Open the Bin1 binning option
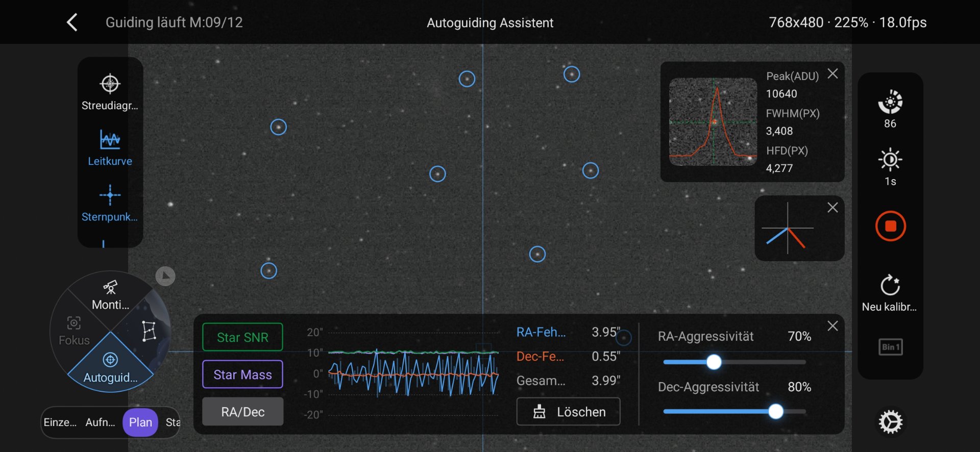Image resolution: width=980 pixels, height=452 pixels. (890, 347)
